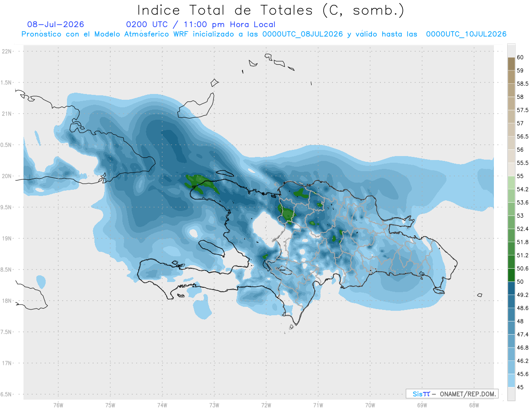Click the longitude label '68W'
Image resolution: width=532 pixels, height=411 pixels.
(x=473, y=405)
